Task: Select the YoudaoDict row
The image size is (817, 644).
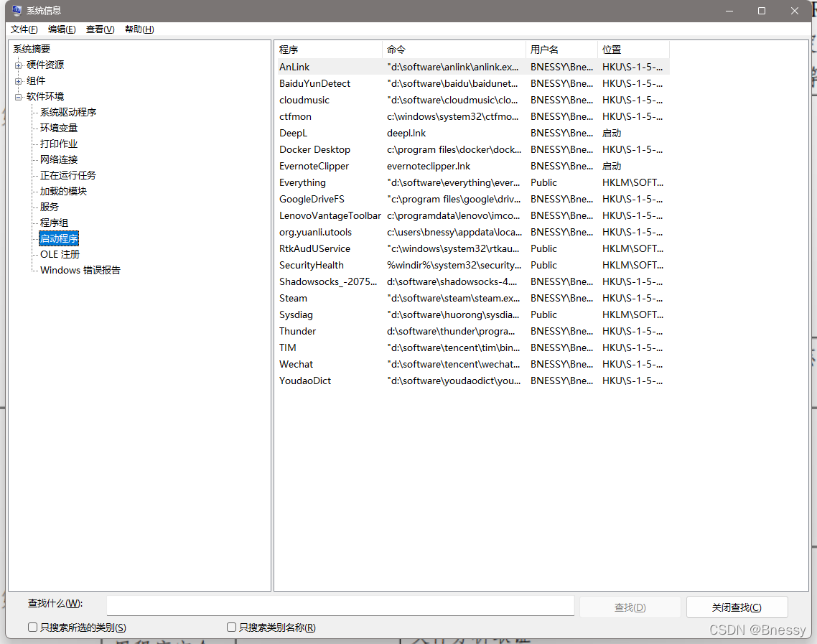Action: [472, 381]
